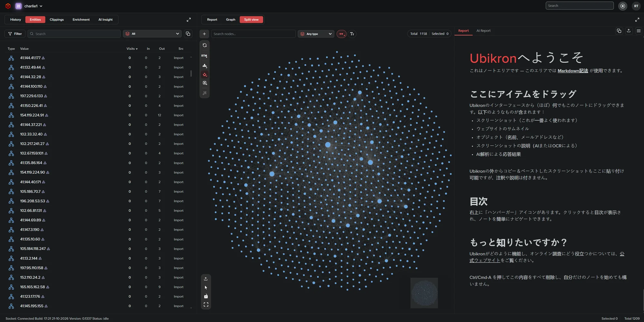Viewport: 644px width, 322px height.
Task: Click the copy report icon
Action: point(619,31)
